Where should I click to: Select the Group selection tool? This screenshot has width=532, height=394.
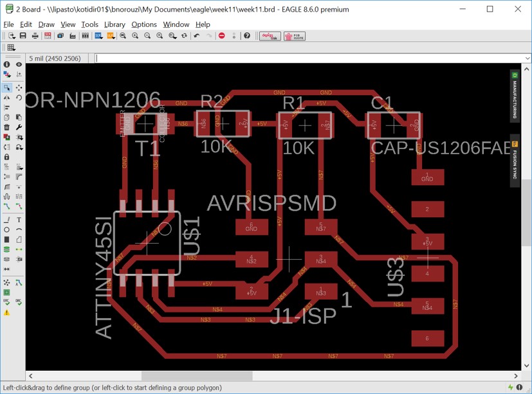pos(7,88)
